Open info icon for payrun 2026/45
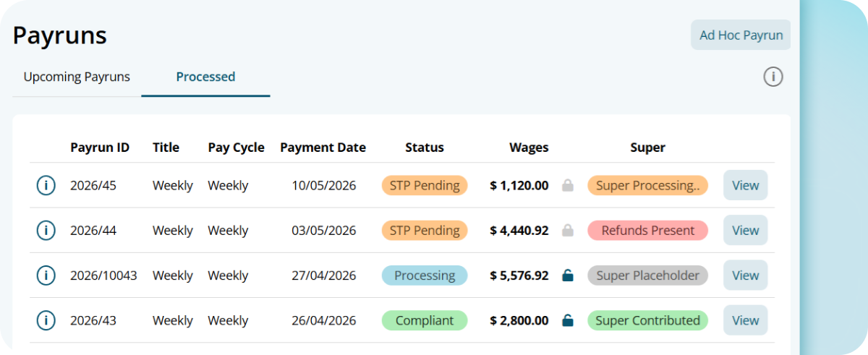868x355 pixels. 46,186
